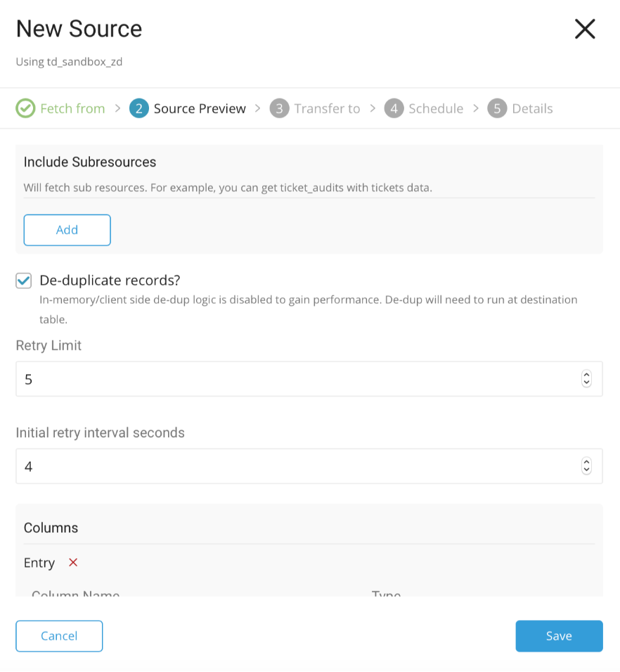Remove the Entry column with red X

tap(73, 562)
